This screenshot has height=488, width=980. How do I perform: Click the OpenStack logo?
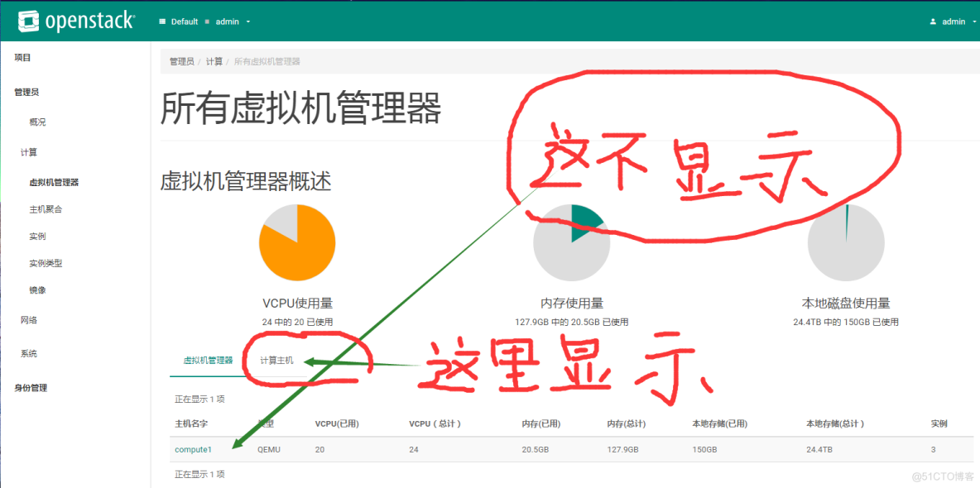click(x=75, y=22)
